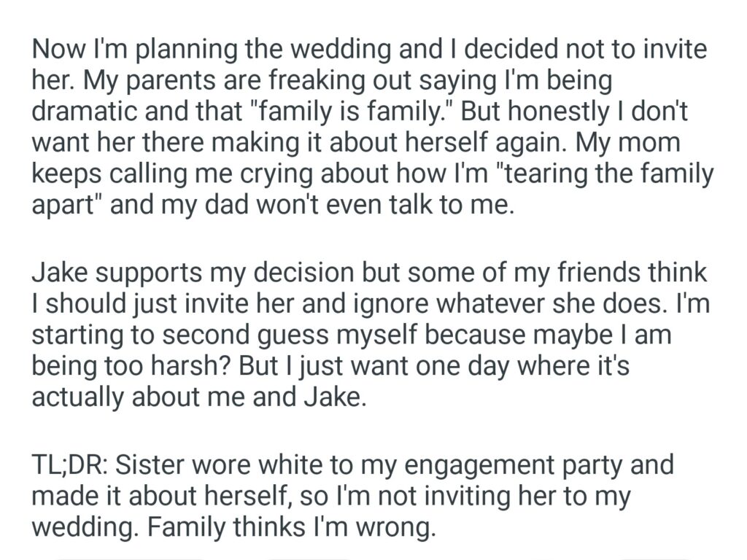The height and width of the screenshot is (560, 747).
Task: Click the words "keeps calling me crying"
Action: pyautogui.click(x=184, y=176)
